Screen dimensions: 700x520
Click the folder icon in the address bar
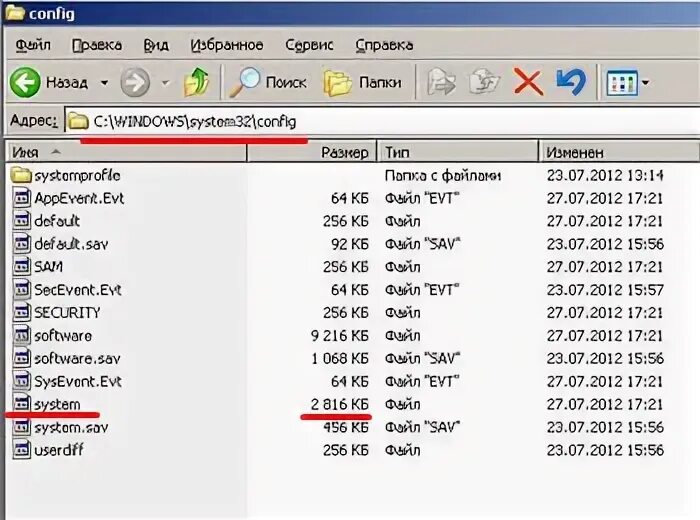[78, 121]
